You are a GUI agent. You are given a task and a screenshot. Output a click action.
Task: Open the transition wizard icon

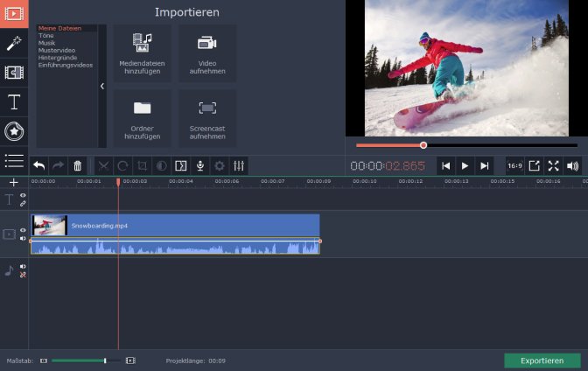(x=181, y=165)
